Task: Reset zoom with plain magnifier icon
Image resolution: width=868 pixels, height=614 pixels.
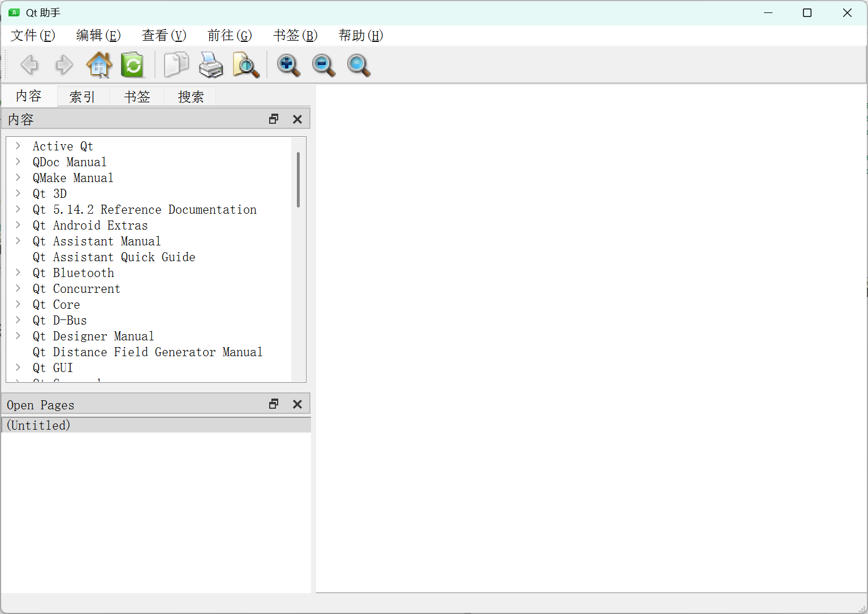Action: pos(359,65)
